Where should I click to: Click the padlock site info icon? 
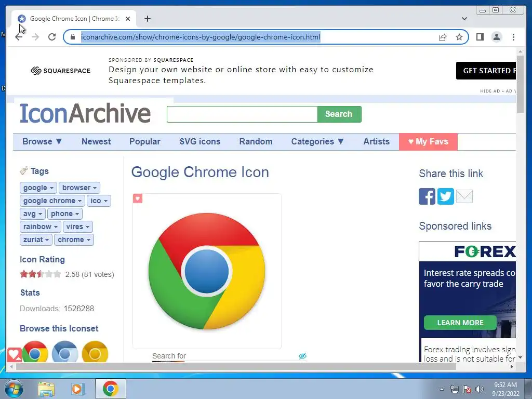pos(72,37)
